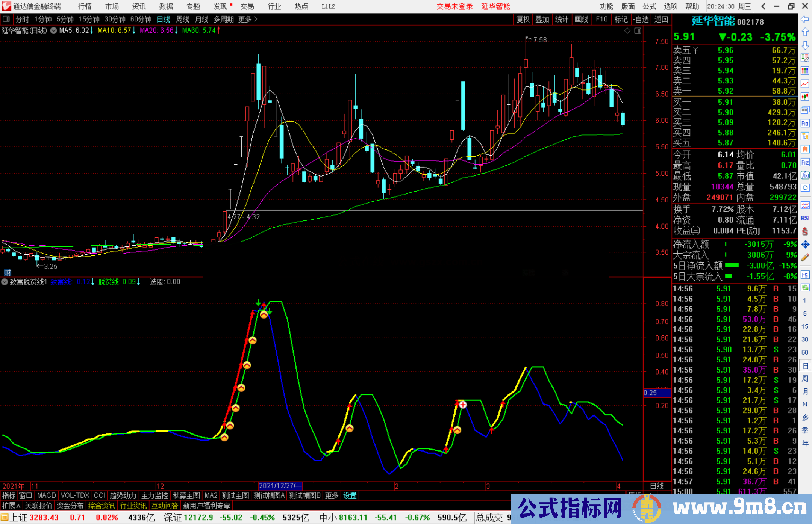Click the 2021/12/27 date marker on timeline
This screenshot has width=812, height=524.
click(281, 486)
